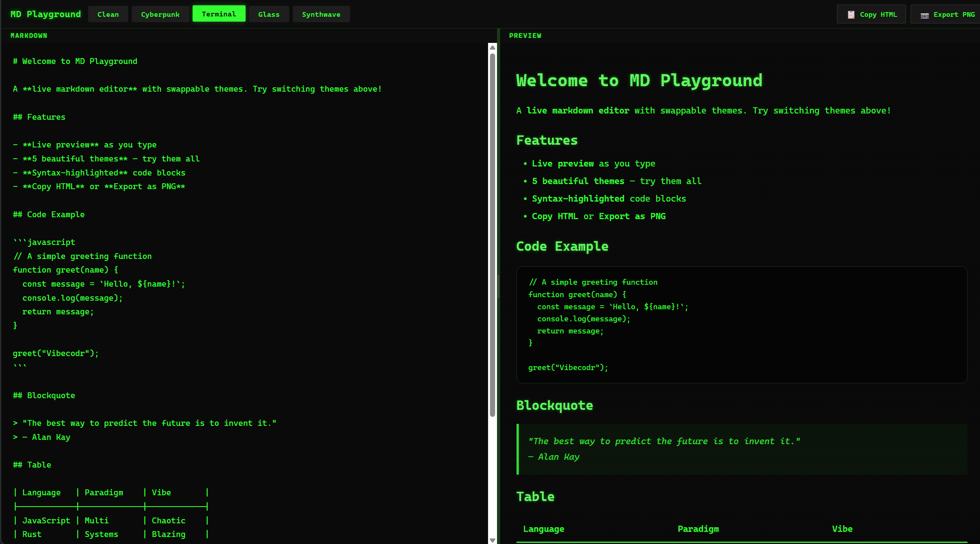Click the camera icon on Export PNG
Image resolution: width=980 pixels, height=544 pixels.
pyautogui.click(x=924, y=15)
